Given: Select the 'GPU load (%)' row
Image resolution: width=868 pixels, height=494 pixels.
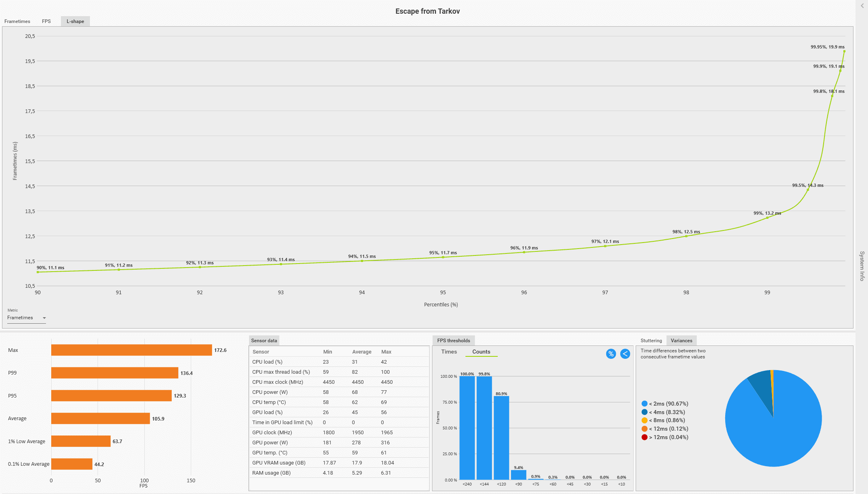Looking at the screenshot, I should point(339,412).
